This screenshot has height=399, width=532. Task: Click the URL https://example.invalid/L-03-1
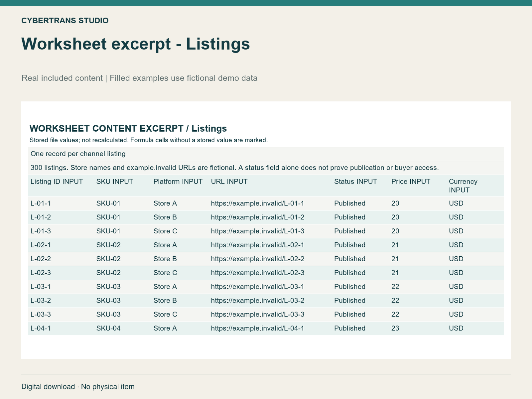[x=258, y=287]
